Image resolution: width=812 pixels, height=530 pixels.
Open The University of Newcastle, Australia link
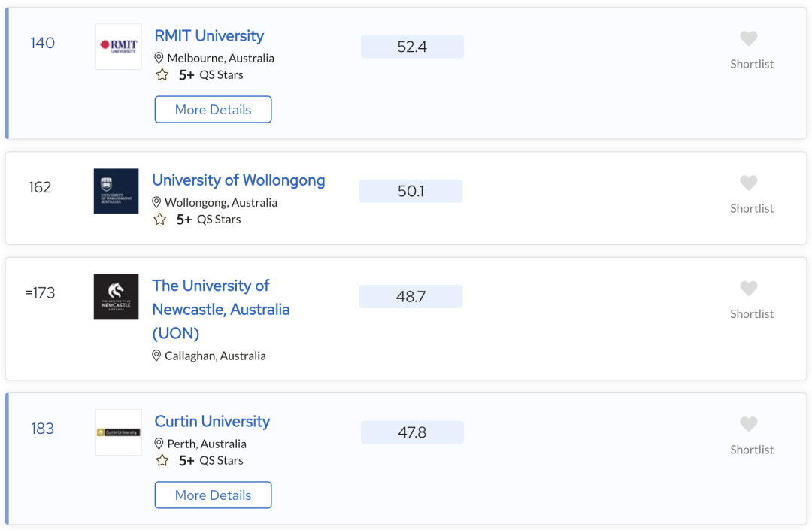tap(221, 310)
